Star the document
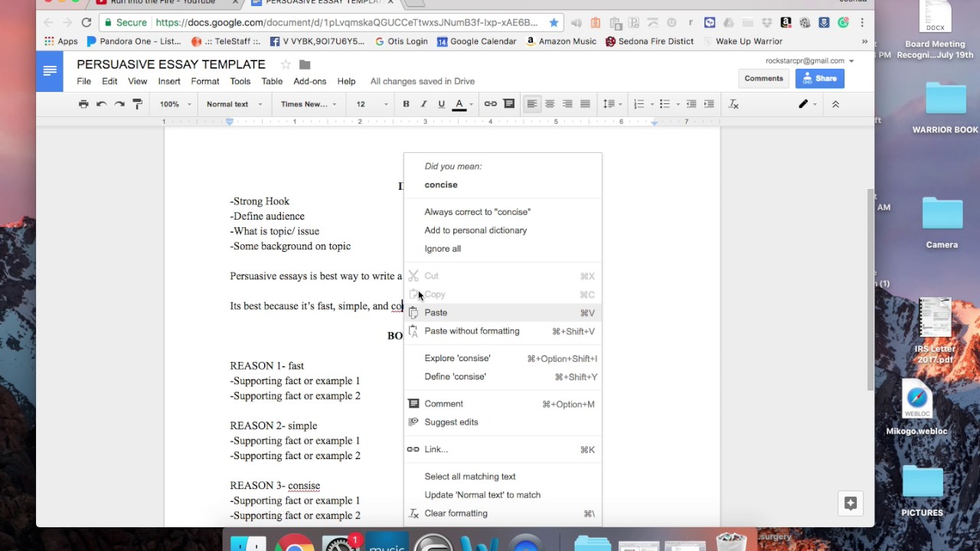 286,64
